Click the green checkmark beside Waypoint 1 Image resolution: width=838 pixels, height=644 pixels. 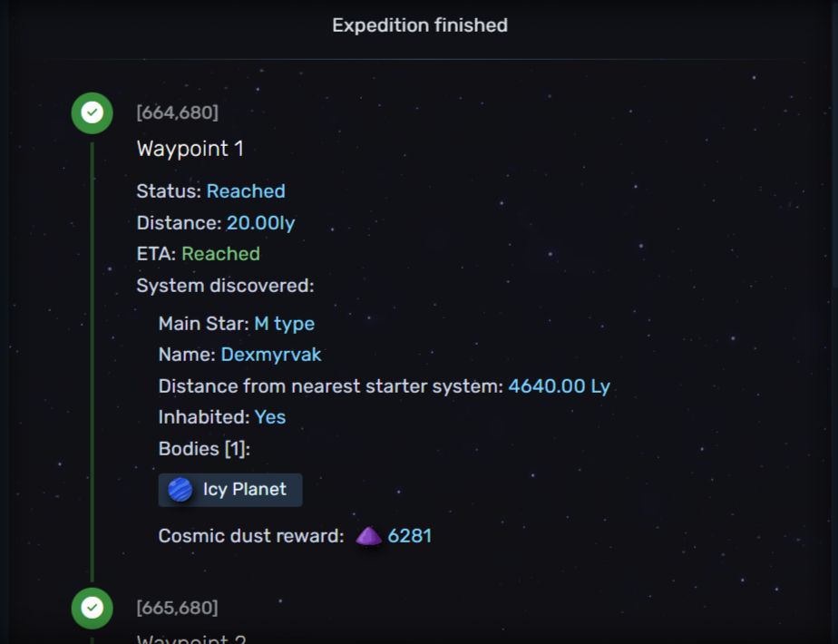click(92, 113)
